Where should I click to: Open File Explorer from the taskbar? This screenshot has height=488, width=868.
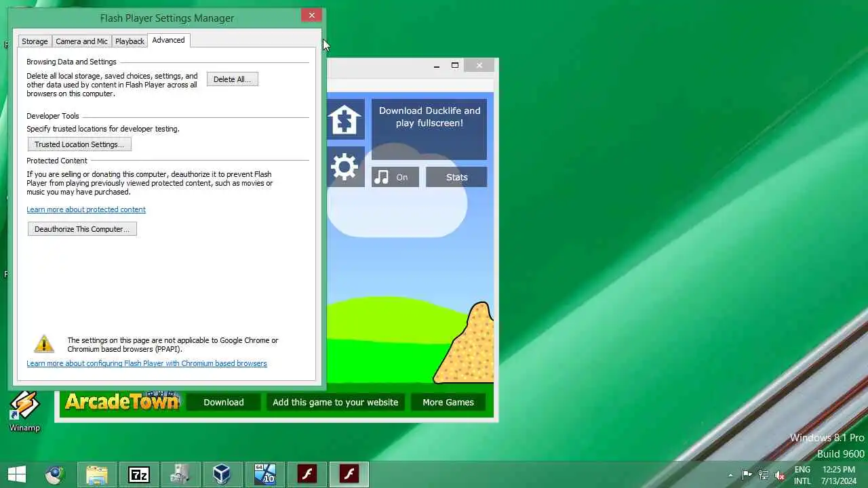97,474
